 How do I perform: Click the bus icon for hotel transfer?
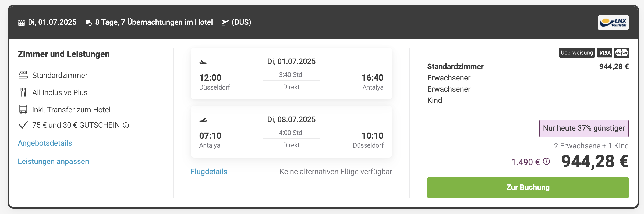(23, 109)
